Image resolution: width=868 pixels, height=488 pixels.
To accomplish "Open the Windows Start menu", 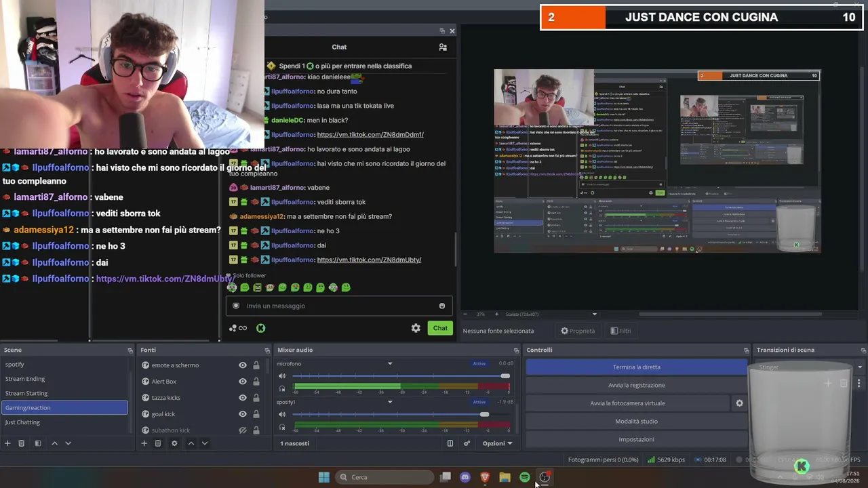I will point(324,477).
